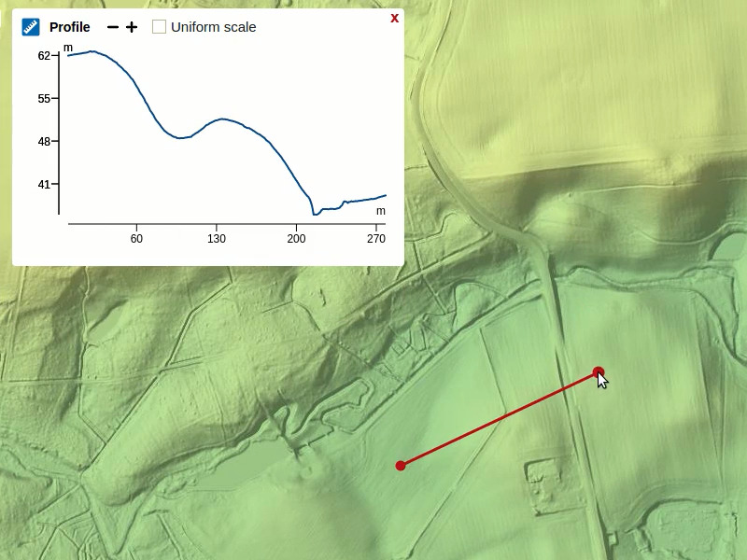Screen dimensions: 747x560
Task: Click the 62 elevation axis label
Action: 44,56
